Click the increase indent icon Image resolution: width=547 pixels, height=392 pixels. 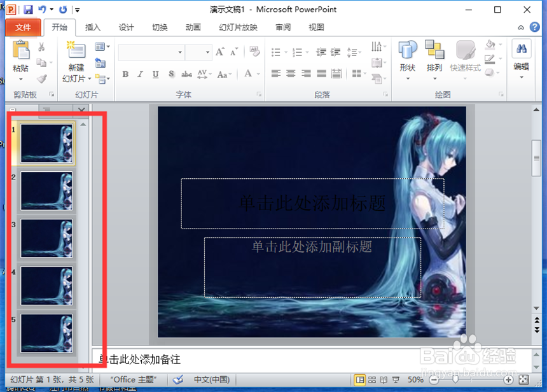pos(335,52)
